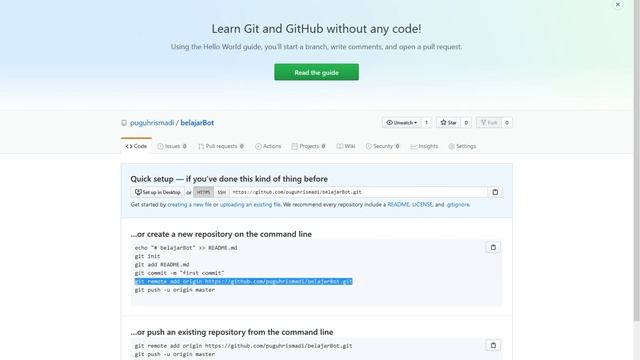Click Set up in Desktop button
The height and width of the screenshot is (360, 640).
[x=158, y=192]
